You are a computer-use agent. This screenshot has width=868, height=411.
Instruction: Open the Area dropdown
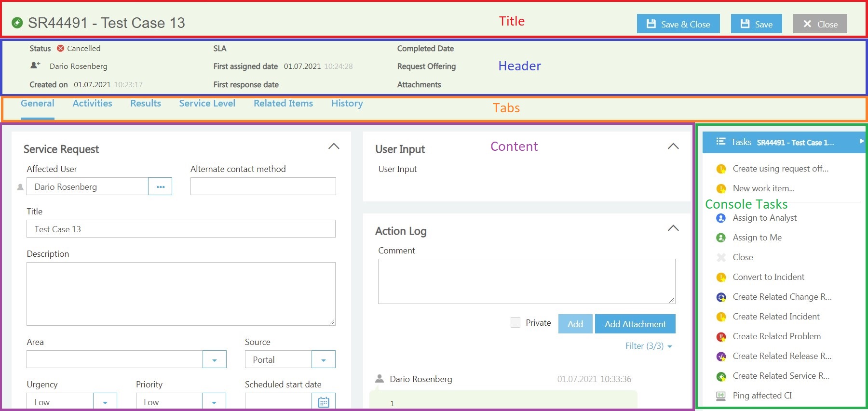pos(214,359)
